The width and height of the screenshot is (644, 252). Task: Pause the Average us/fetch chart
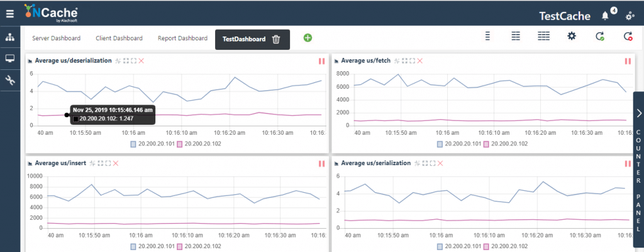coord(627,61)
